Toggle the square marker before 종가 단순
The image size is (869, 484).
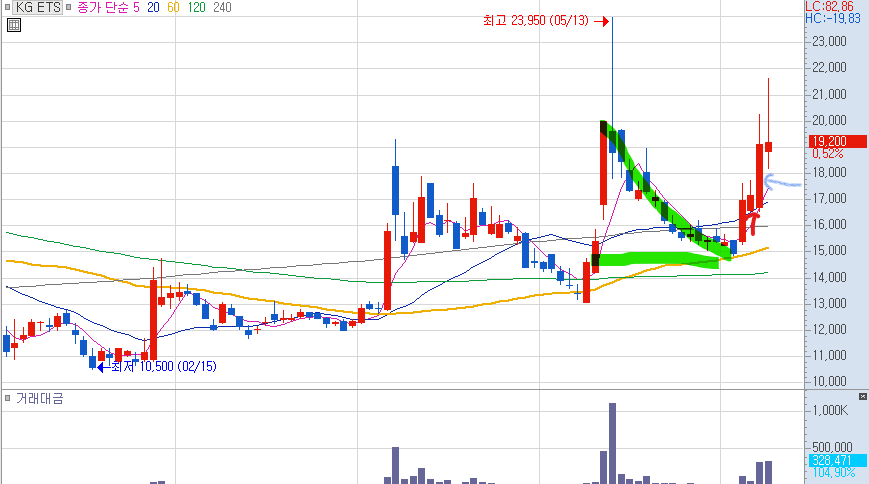point(69,7)
